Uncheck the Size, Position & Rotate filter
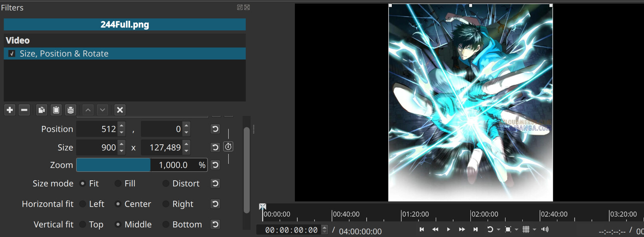This screenshot has height=237, width=644. [12, 54]
